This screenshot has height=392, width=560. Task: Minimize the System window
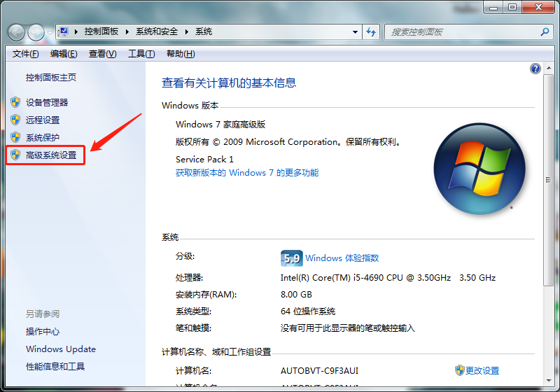click(493, 8)
